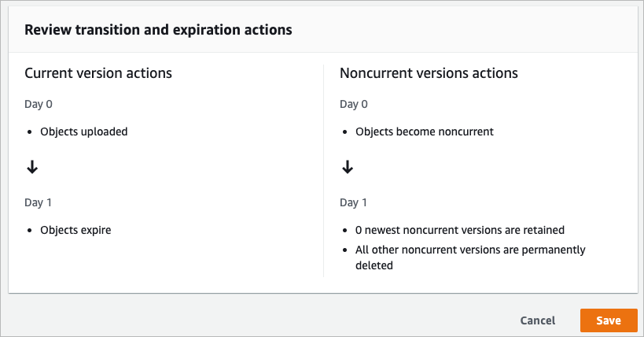This screenshot has width=644, height=337.
Task: Click the Day 0 label under Noncurrent versions actions
Action: [353, 104]
